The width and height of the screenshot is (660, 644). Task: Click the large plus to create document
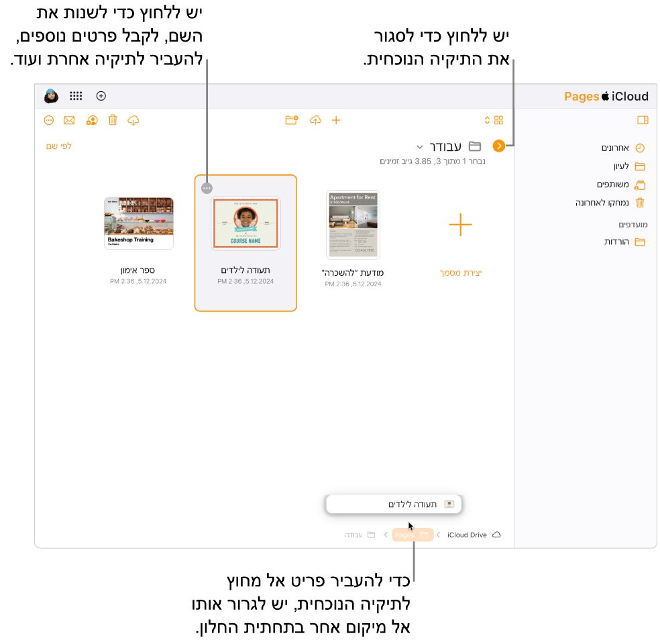(x=461, y=224)
